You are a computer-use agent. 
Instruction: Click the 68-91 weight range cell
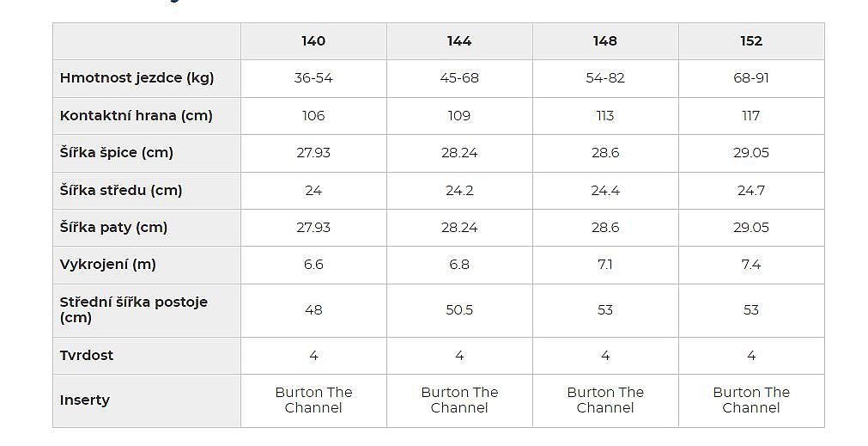751,78
